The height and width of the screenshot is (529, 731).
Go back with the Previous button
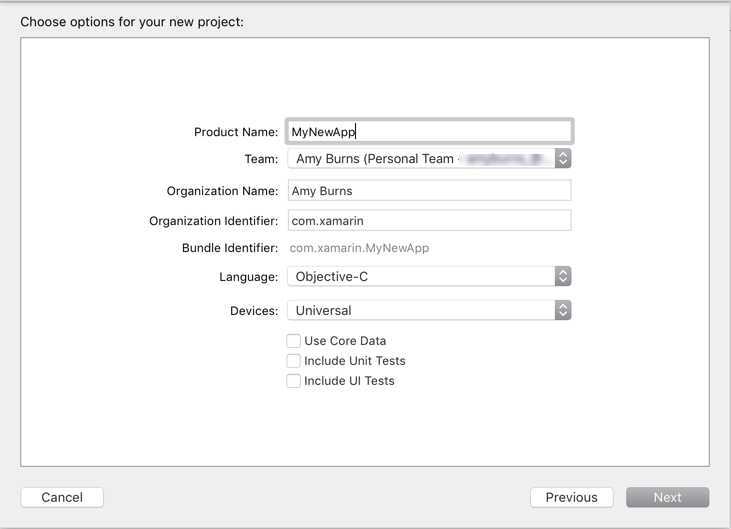(x=572, y=497)
